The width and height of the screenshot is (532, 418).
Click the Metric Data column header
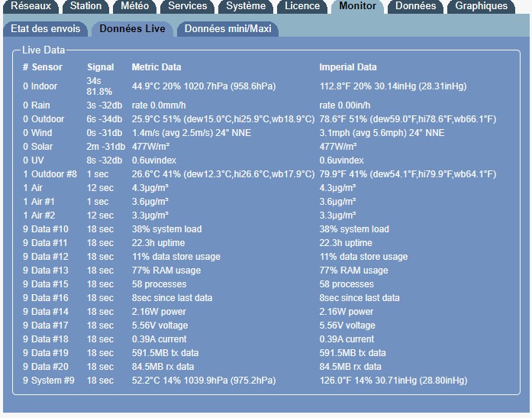[x=156, y=67]
